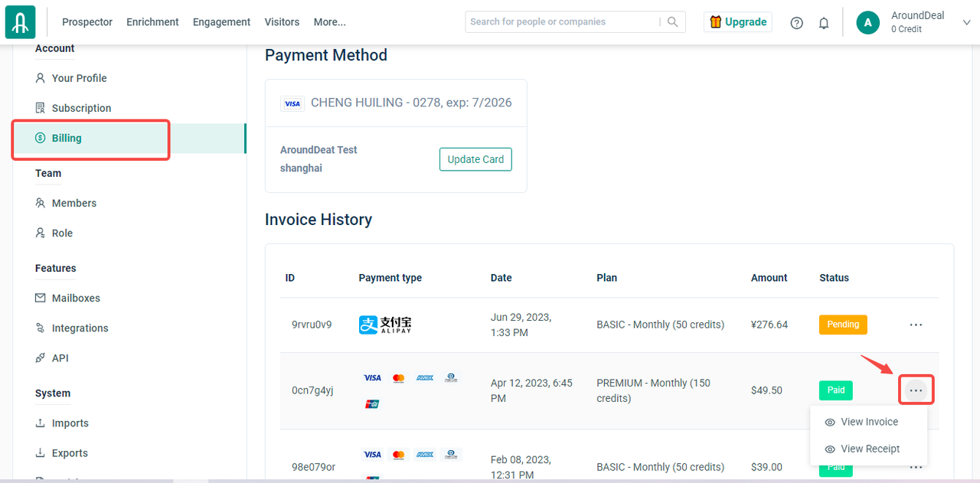Click the Alipay payment logo
Image resolution: width=980 pixels, height=483 pixels.
[x=385, y=325]
